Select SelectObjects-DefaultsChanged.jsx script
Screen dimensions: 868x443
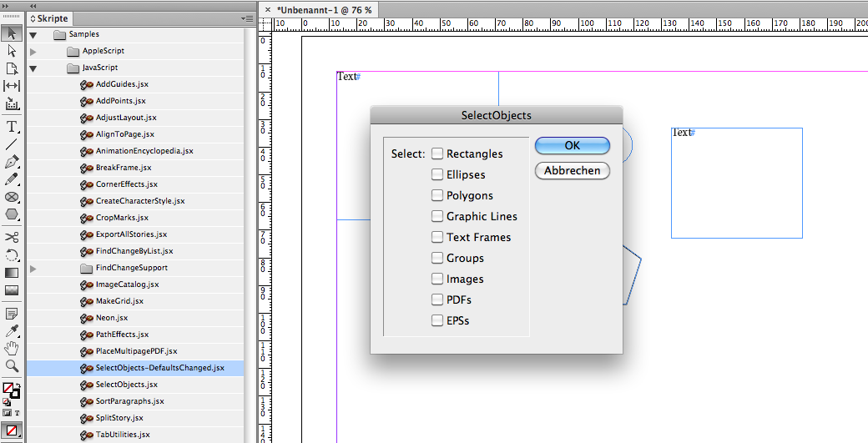[135, 368]
